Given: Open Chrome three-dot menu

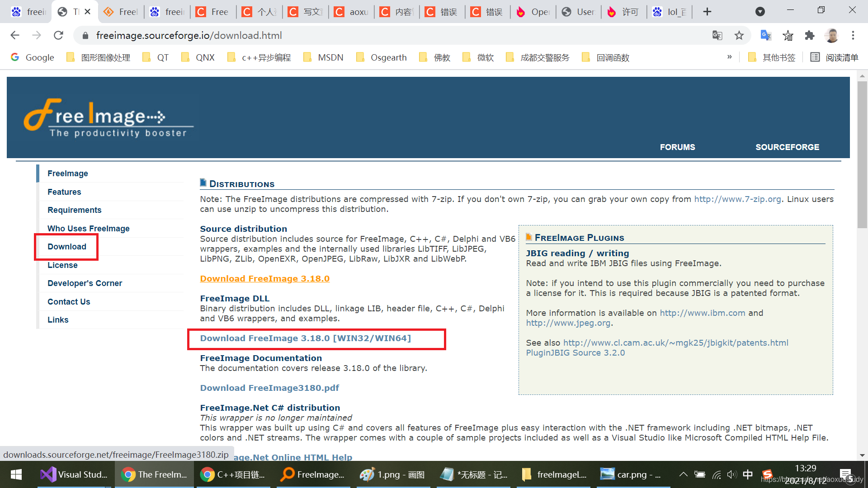Looking at the screenshot, I should [853, 35].
